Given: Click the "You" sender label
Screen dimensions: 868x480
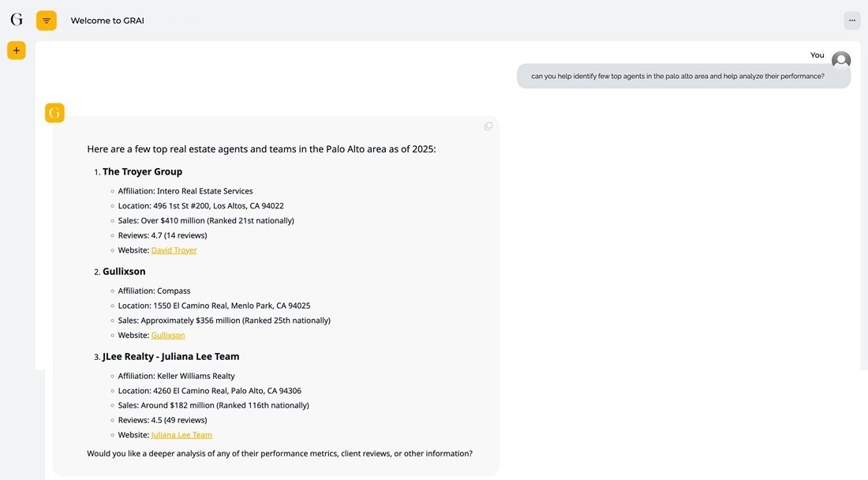Looking at the screenshot, I should [x=817, y=55].
